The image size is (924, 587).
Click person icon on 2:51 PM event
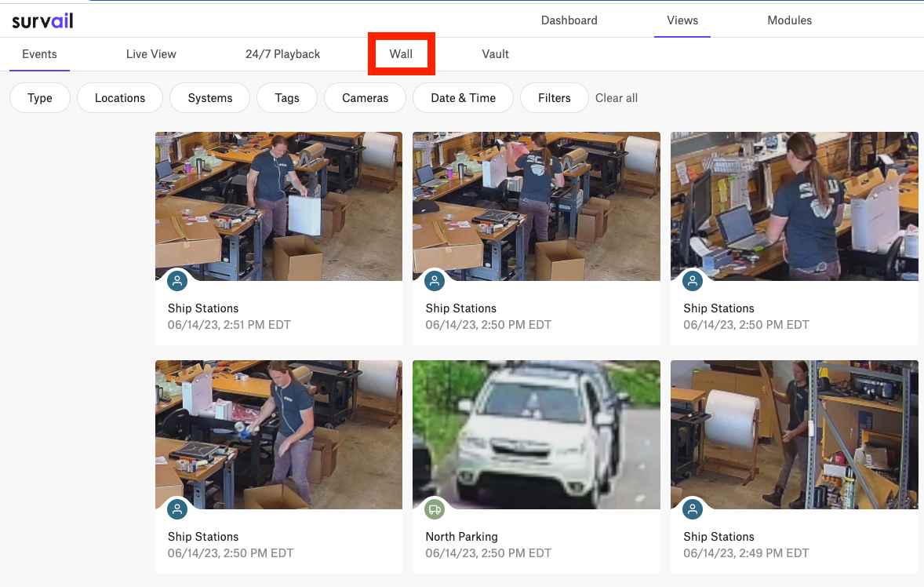pos(176,280)
